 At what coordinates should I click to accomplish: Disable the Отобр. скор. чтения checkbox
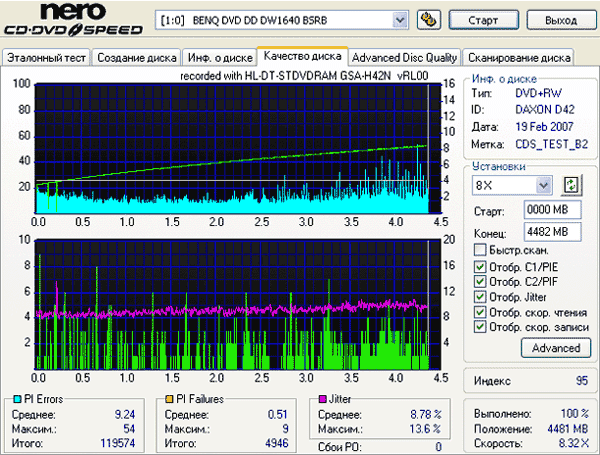481,311
